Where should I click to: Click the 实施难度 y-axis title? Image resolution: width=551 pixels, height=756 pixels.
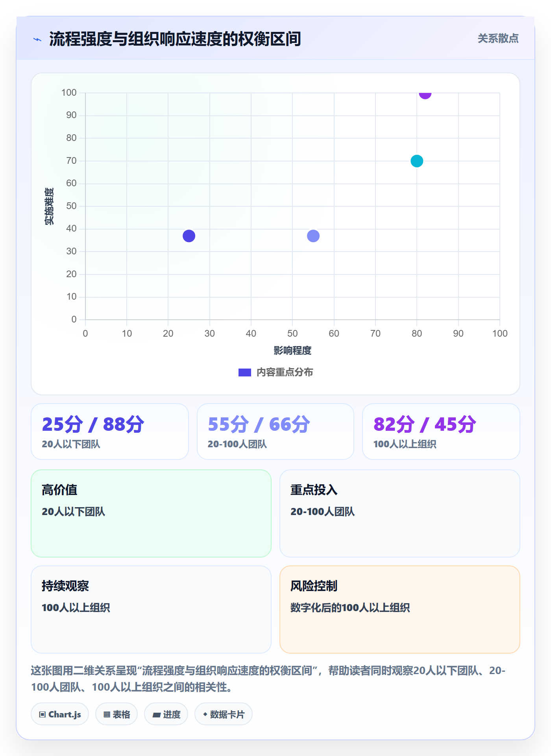(x=49, y=206)
